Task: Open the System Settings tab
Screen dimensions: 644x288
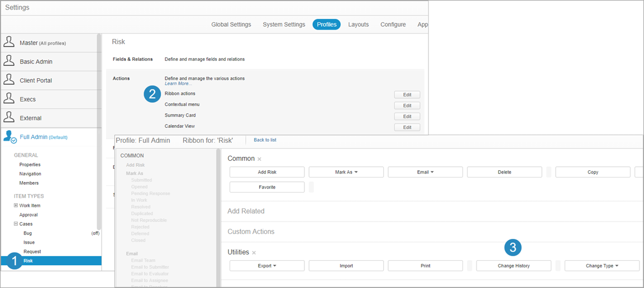Action: pyautogui.click(x=284, y=25)
